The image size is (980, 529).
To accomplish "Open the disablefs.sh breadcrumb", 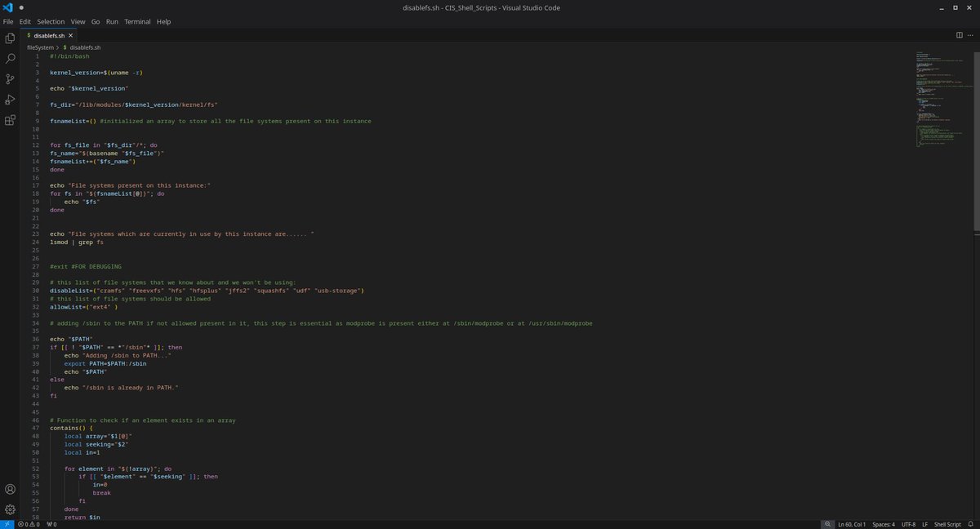I will [84, 47].
